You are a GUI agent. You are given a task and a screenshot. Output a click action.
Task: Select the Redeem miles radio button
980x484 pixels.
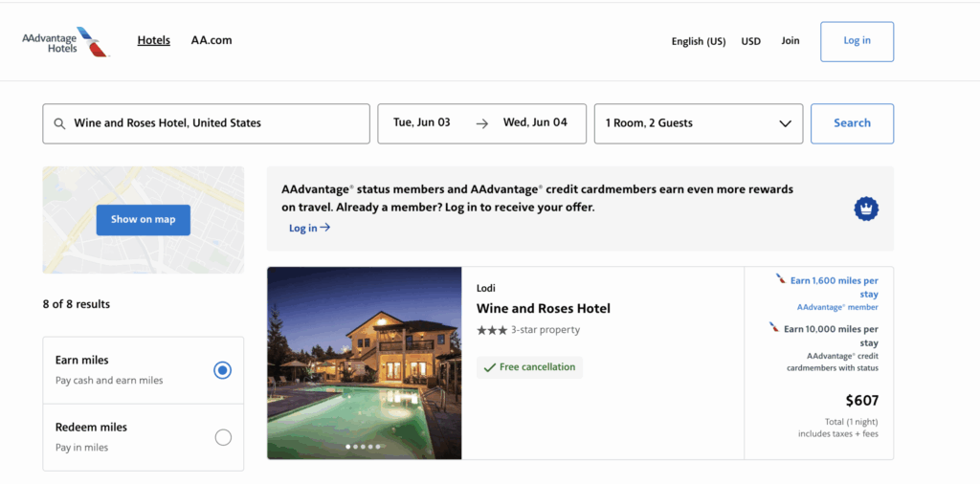click(x=222, y=437)
